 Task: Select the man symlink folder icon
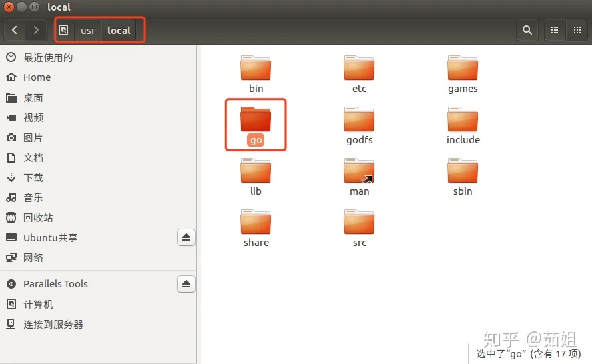pyautogui.click(x=359, y=171)
